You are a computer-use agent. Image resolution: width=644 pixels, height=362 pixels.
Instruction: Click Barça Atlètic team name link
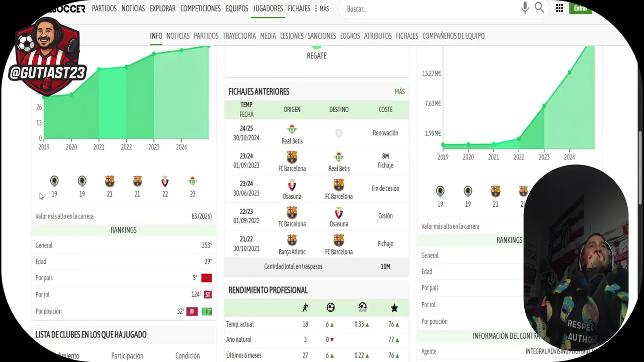pyautogui.click(x=292, y=252)
